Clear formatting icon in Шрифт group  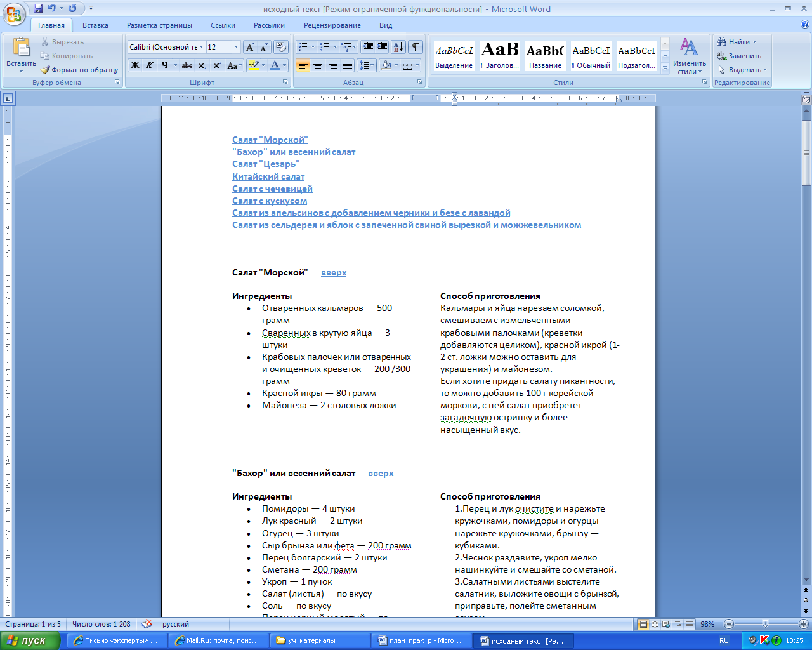click(x=282, y=47)
